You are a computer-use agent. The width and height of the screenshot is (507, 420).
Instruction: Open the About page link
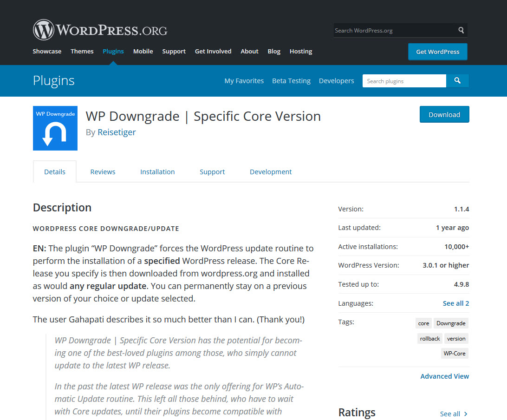click(x=249, y=51)
